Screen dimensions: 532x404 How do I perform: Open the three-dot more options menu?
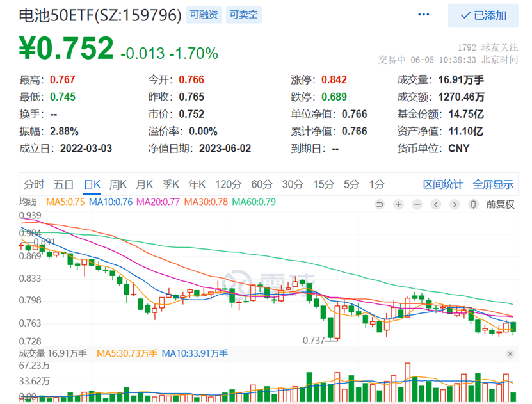[423, 15]
